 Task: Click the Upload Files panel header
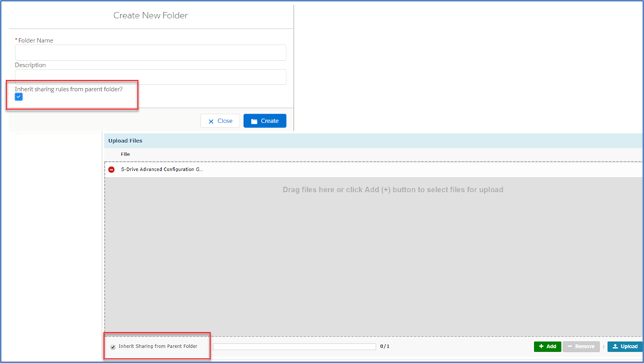click(x=125, y=140)
